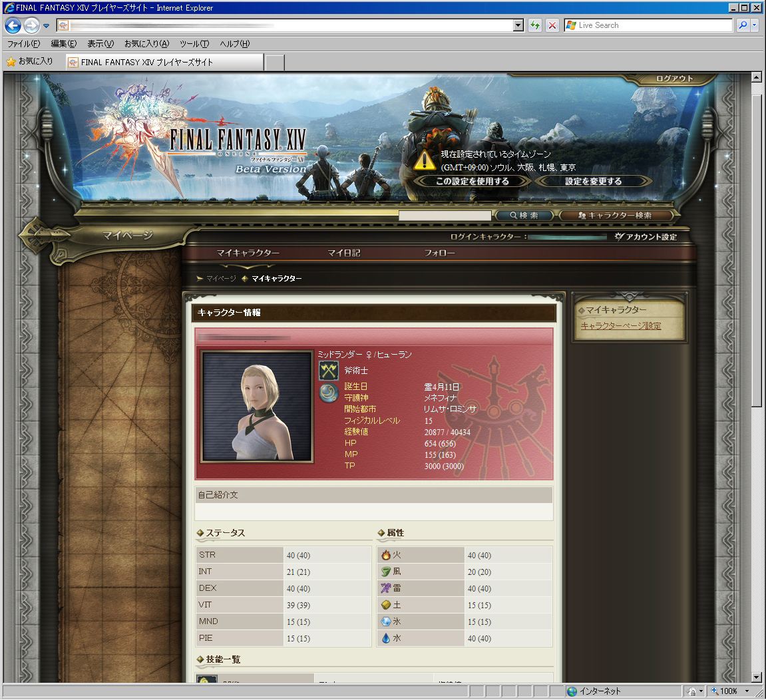Click the moon guardian deity icon
Screen dimensions: 766x700
tap(329, 393)
